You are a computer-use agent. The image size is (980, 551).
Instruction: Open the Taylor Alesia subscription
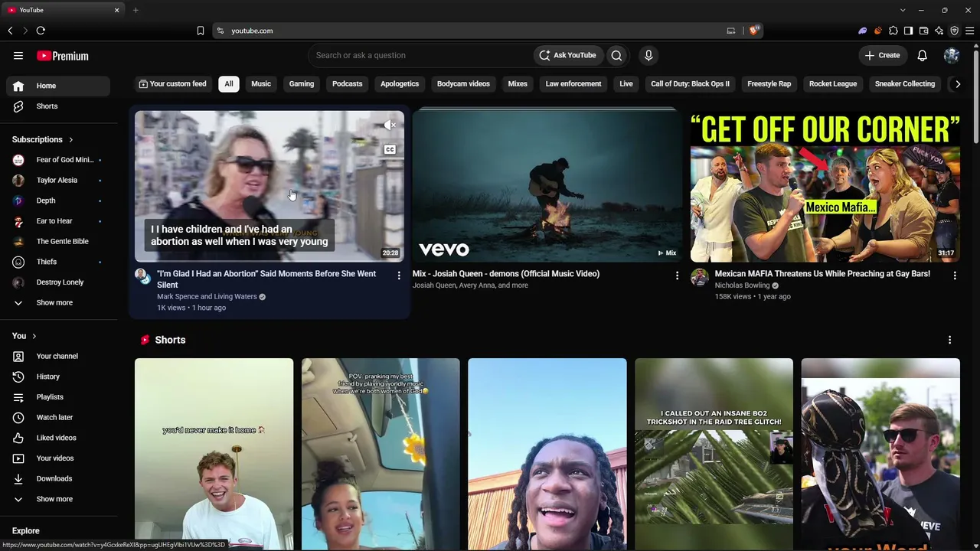58,180
